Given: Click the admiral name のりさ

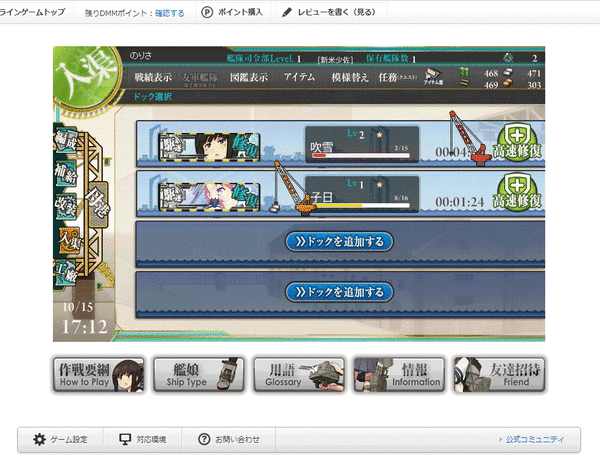Looking at the screenshot, I should [x=140, y=55].
